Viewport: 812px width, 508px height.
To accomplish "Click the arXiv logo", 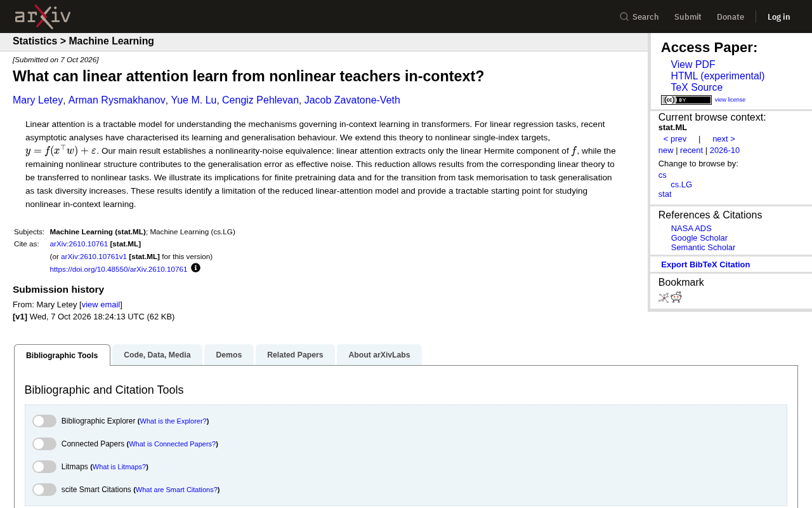I will point(43,17).
